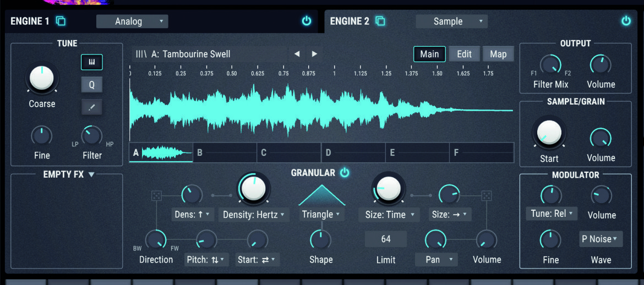Click the small knob above Size: →
Screen dimensions: 644x285
click(x=449, y=195)
